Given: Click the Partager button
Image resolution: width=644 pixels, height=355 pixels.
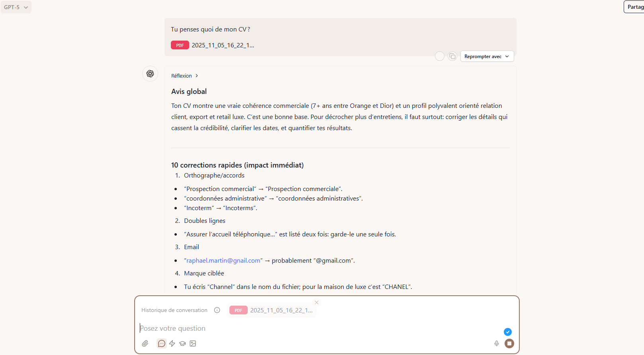Looking at the screenshot, I should (x=634, y=7).
